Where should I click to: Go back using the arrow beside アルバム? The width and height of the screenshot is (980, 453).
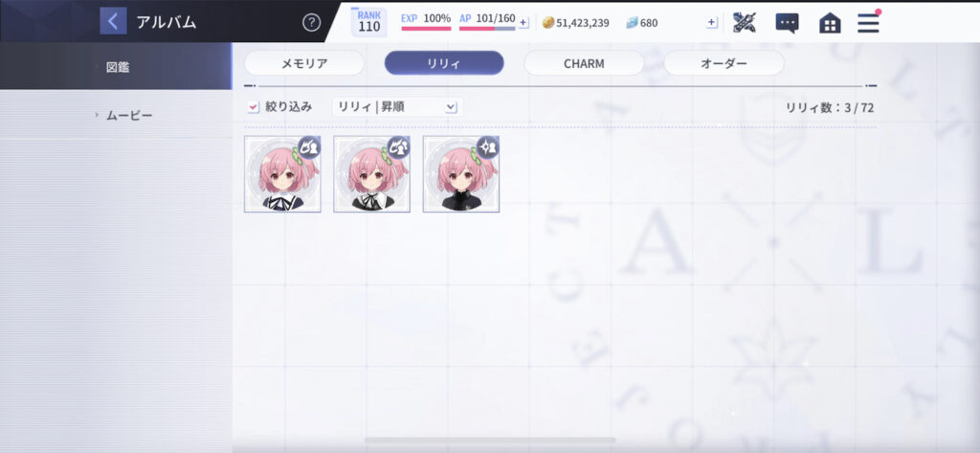pos(113,21)
